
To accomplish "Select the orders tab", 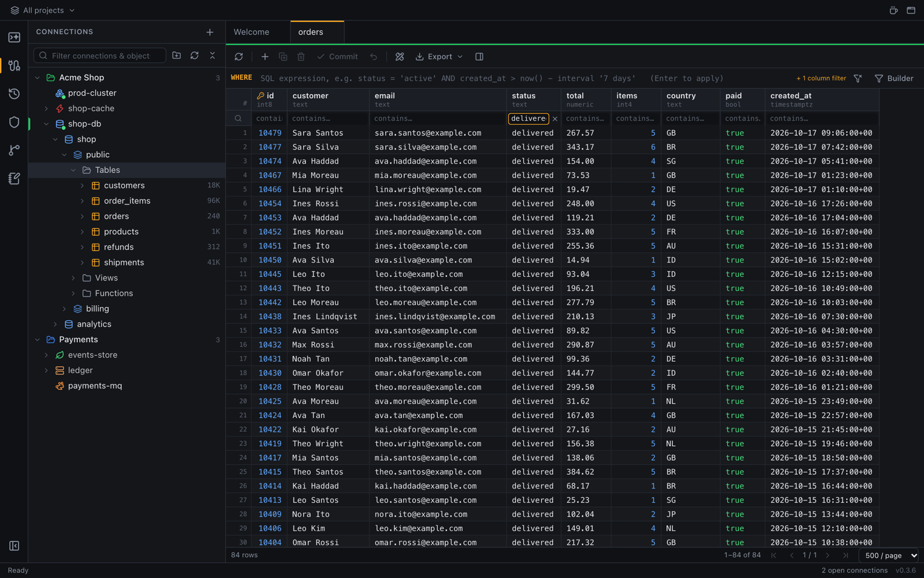I will click(317, 32).
